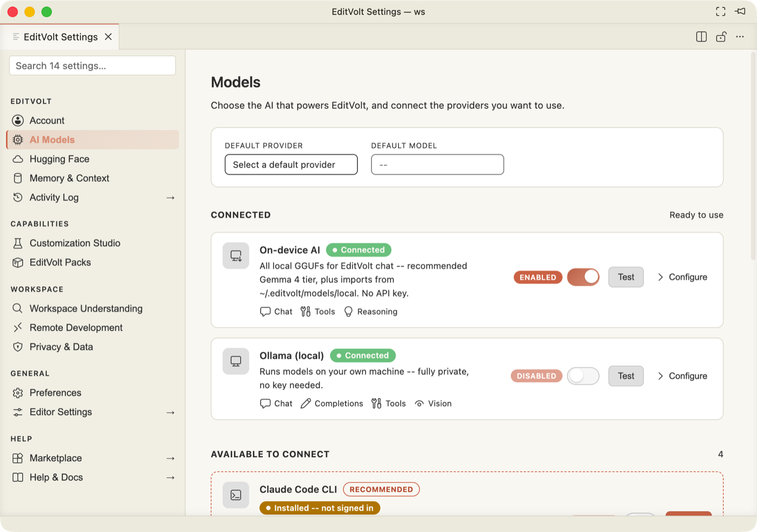Click the Chat capability under On-device AI
Viewport: 757px width, 532px height.
pos(276,311)
